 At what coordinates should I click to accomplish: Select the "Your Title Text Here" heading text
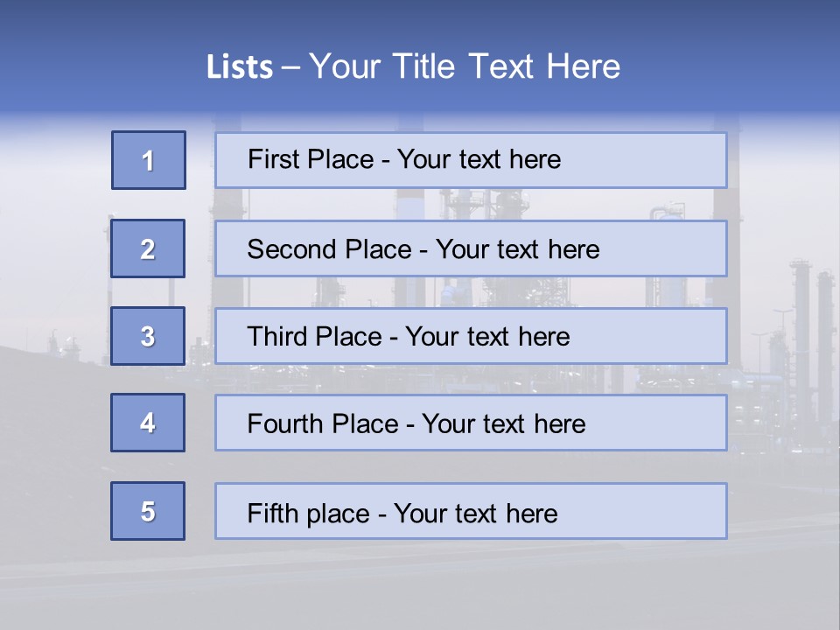(x=465, y=66)
